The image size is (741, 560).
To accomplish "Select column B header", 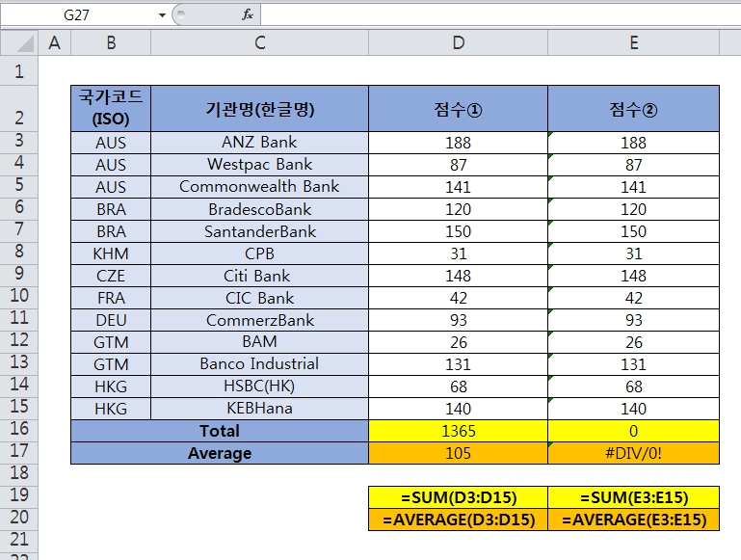I will click(111, 43).
